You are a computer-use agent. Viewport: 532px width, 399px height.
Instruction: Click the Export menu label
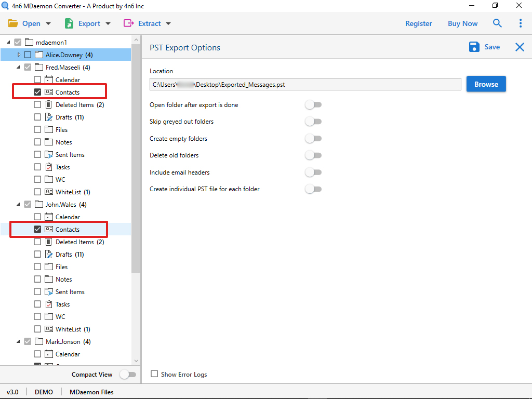click(x=89, y=23)
